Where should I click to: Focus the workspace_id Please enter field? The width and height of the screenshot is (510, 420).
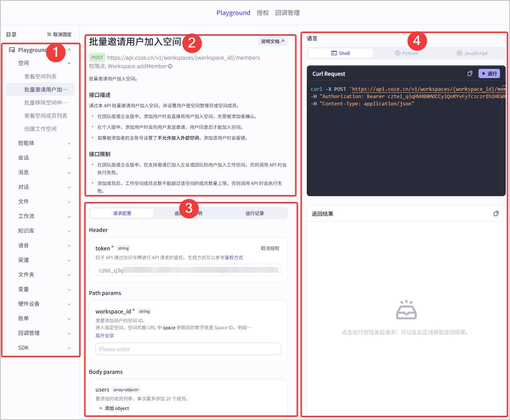click(x=188, y=349)
